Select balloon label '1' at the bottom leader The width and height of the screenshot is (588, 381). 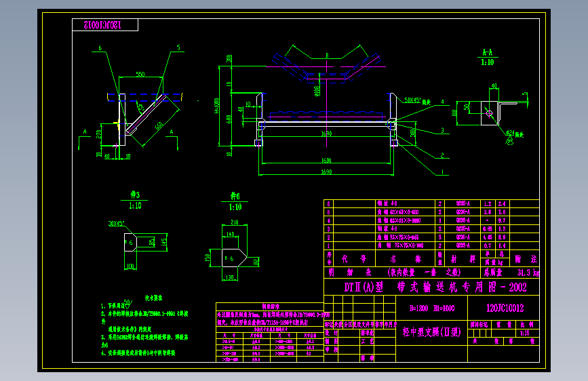click(x=442, y=172)
